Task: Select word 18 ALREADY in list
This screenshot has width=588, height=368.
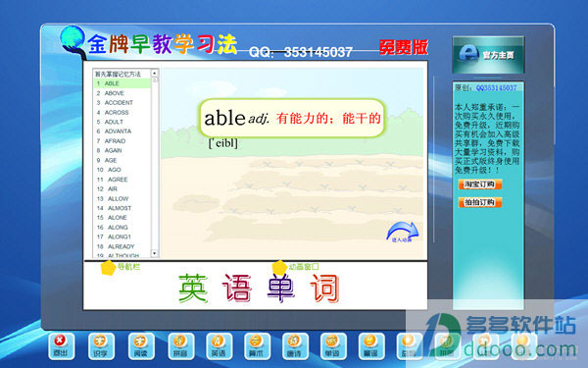Action: 122,246
